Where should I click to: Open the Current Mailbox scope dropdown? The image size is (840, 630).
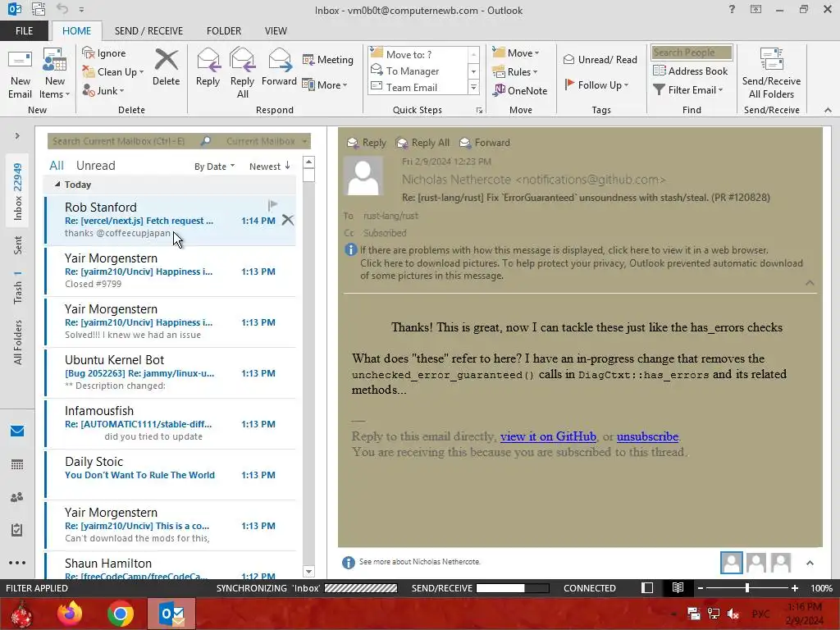267,141
